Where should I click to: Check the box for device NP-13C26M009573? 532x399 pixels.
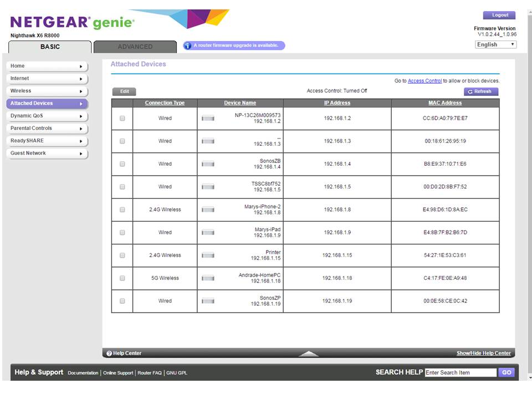coord(123,117)
